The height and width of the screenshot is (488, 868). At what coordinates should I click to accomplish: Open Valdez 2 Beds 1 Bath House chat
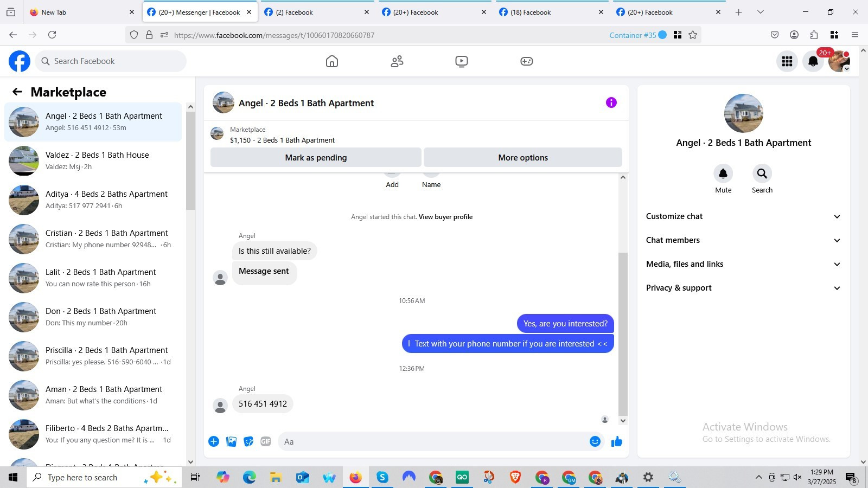tap(93, 161)
